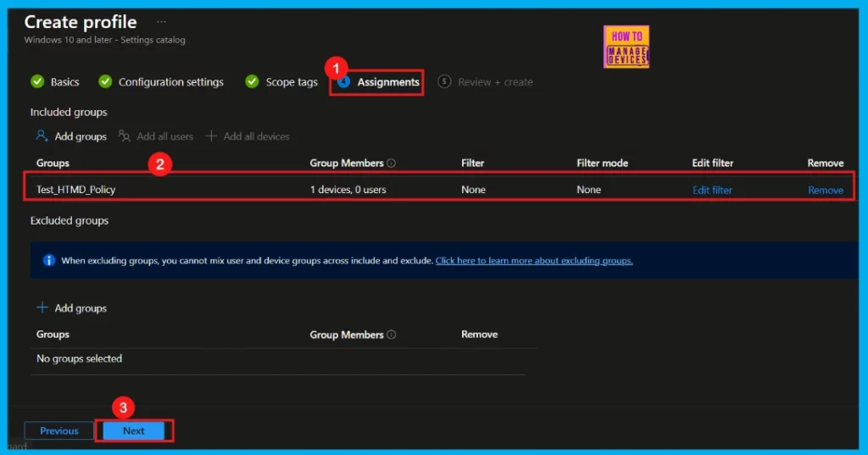Click the No groups selected text
The height and width of the screenshot is (455, 868).
(x=79, y=358)
